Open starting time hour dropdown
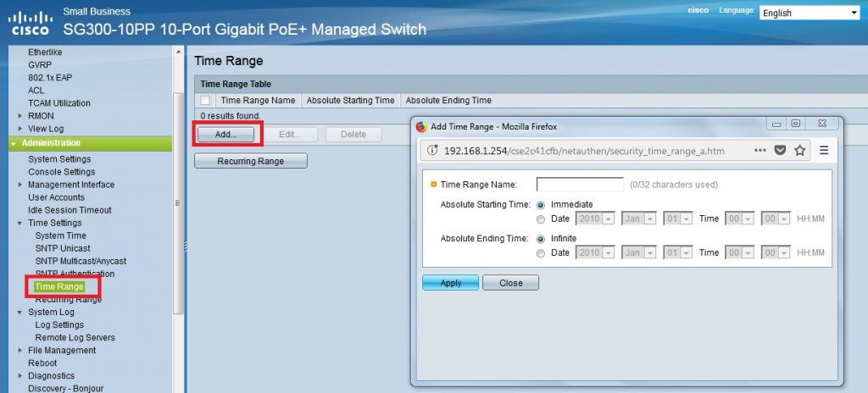This screenshot has height=393, width=868. click(x=740, y=219)
